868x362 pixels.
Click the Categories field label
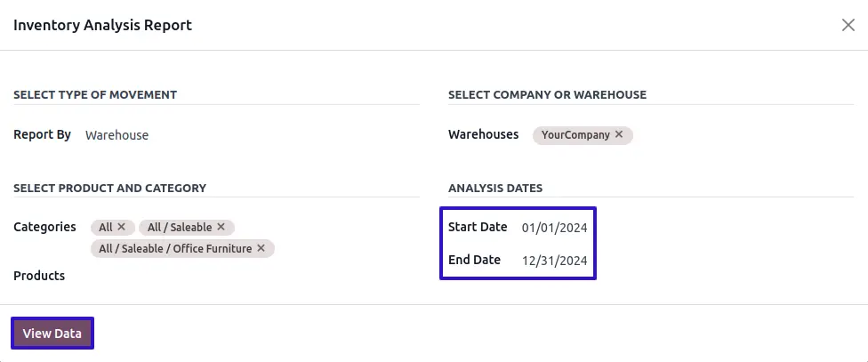44,227
